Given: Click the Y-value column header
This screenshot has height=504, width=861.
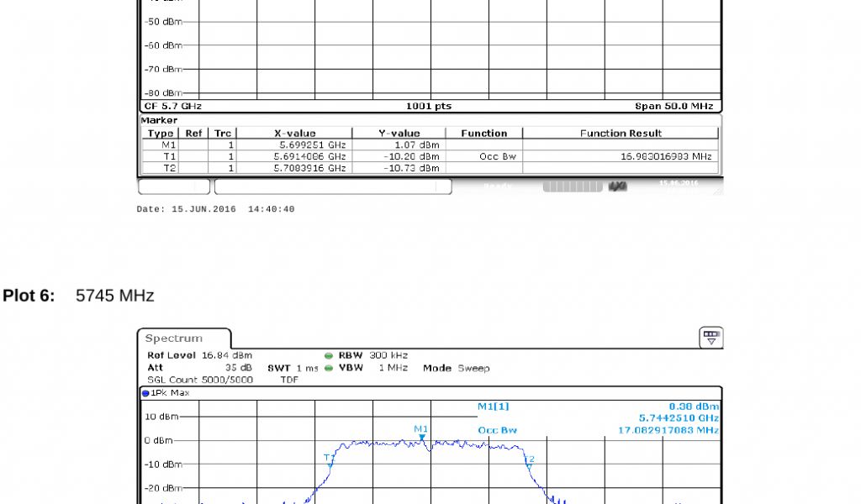Looking at the screenshot, I should pyautogui.click(x=399, y=133).
